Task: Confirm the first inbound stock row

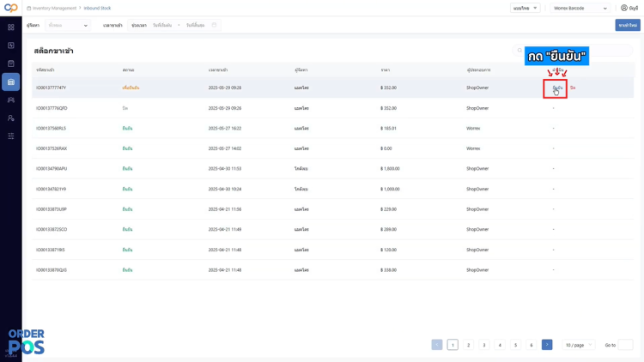Action: pyautogui.click(x=557, y=87)
